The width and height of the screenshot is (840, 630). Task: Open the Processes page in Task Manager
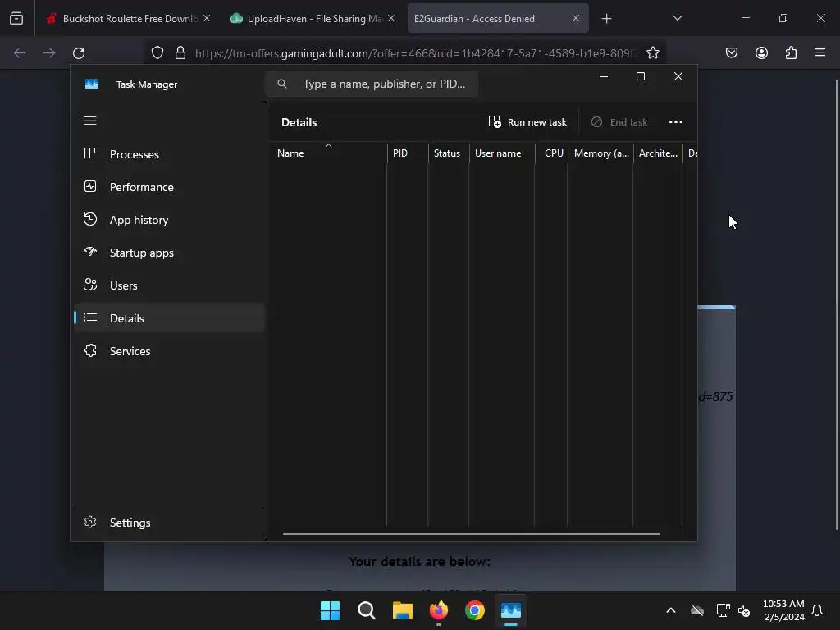click(169, 154)
